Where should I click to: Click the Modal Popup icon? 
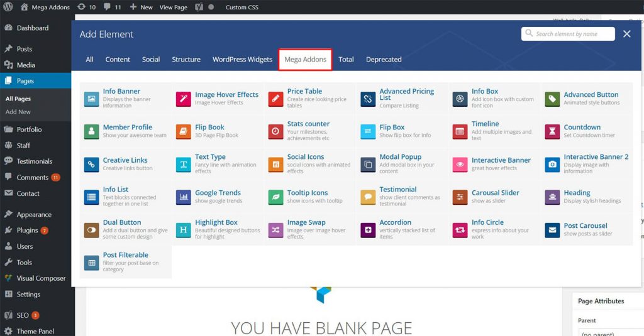[x=368, y=165]
